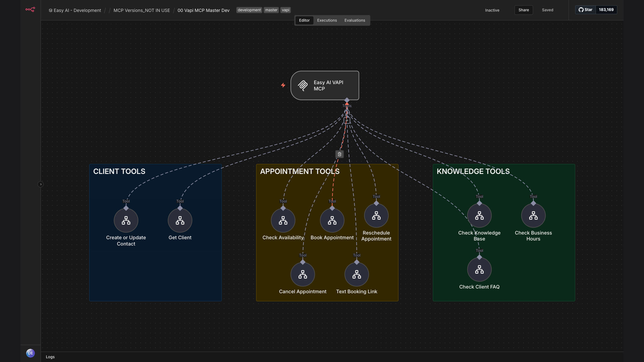644x362 pixels.
Task: Click the GitHub Star button
Action: point(586,10)
